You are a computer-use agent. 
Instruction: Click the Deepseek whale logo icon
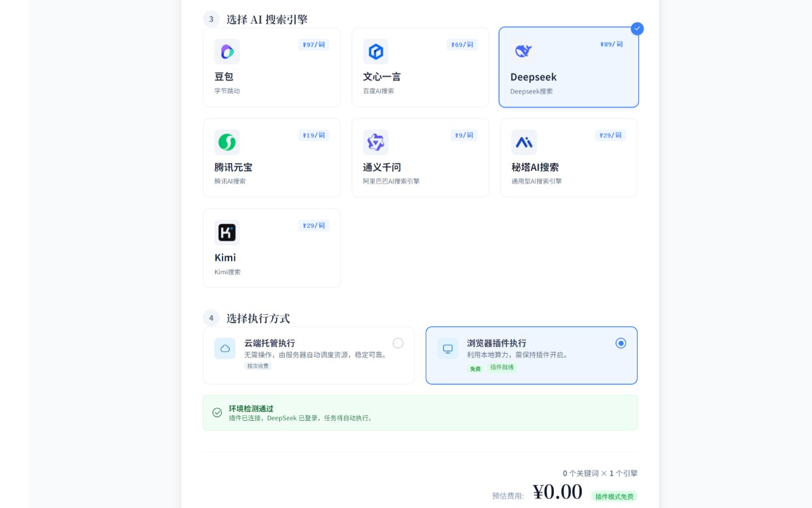pyautogui.click(x=523, y=51)
